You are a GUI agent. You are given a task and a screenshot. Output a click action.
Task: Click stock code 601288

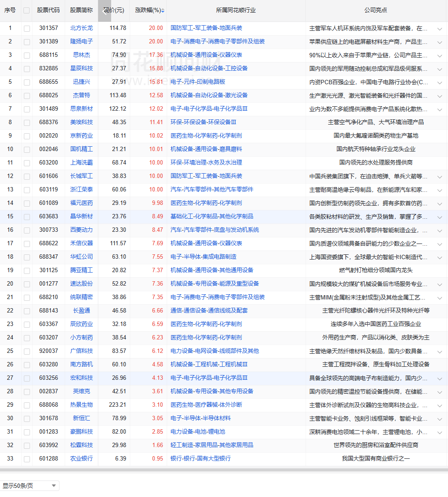pyautogui.click(x=49, y=459)
